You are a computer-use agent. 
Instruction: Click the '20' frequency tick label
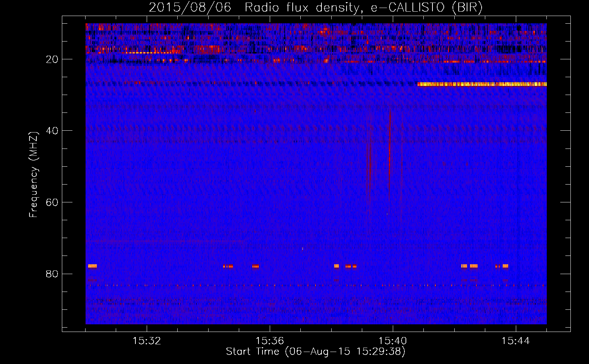tap(52, 59)
